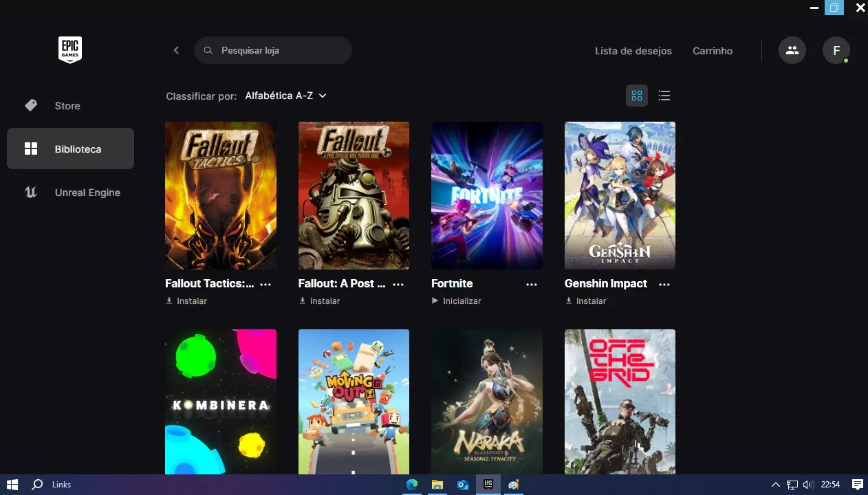This screenshot has width=868, height=495.
Task: Open three-dot menu for Genshin Impact
Action: click(x=664, y=284)
